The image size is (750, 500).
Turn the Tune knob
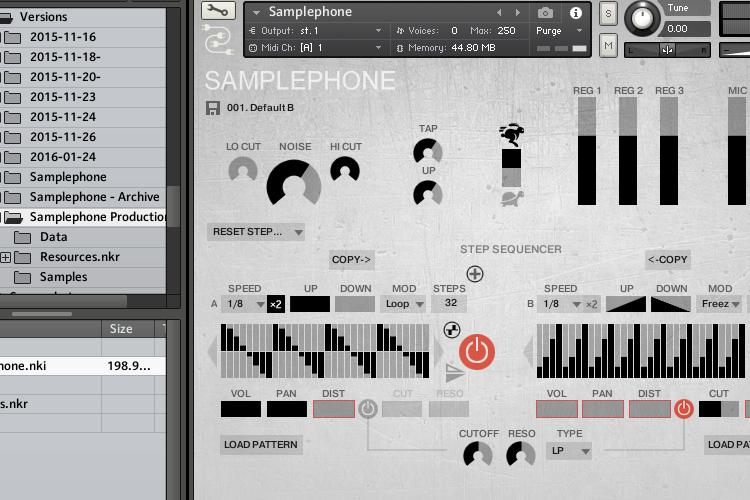click(x=642, y=18)
